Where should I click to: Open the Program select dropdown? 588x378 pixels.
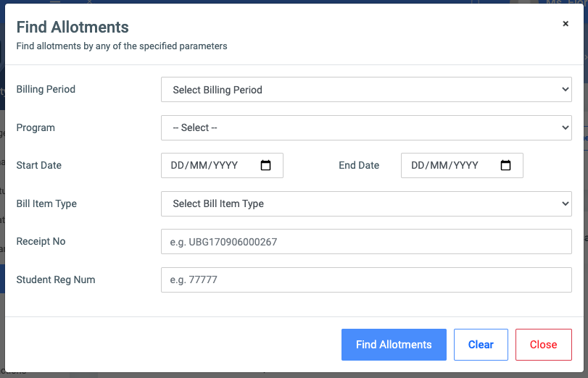(x=366, y=127)
